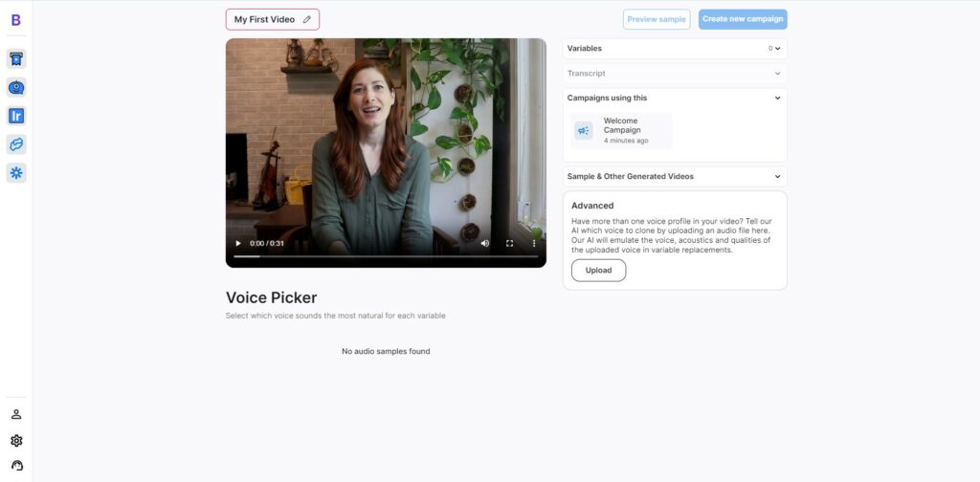Open the blue snowflake sidebar icon
The width and height of the screenshot is (980, 482).
16,173
